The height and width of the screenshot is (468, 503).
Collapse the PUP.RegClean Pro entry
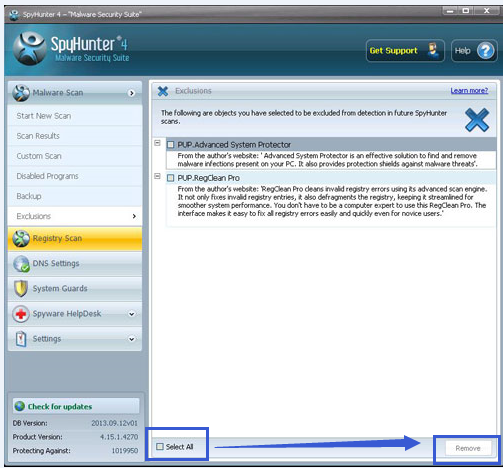[x=157, y=176]
